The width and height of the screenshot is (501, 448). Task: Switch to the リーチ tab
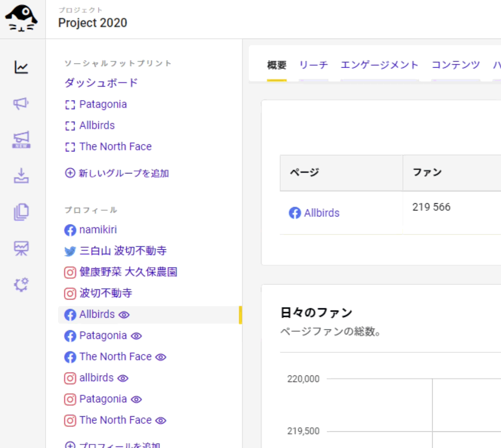coord(314,65)
